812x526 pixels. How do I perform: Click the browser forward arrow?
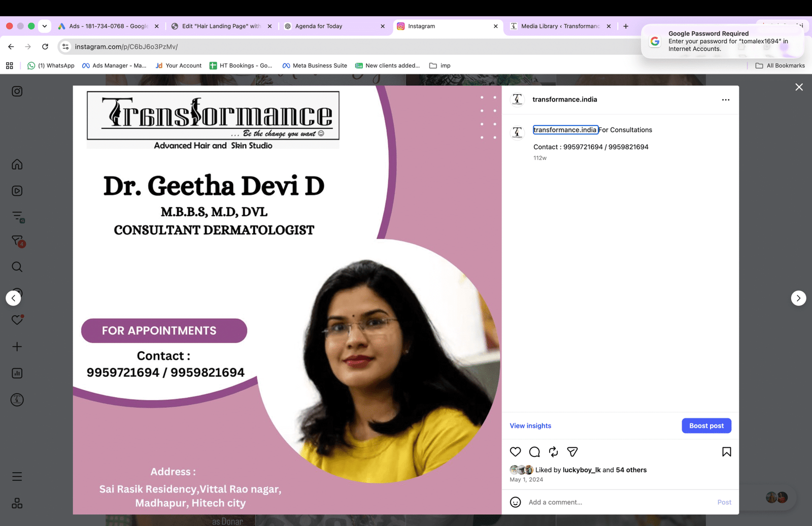[x=28, y=47]
